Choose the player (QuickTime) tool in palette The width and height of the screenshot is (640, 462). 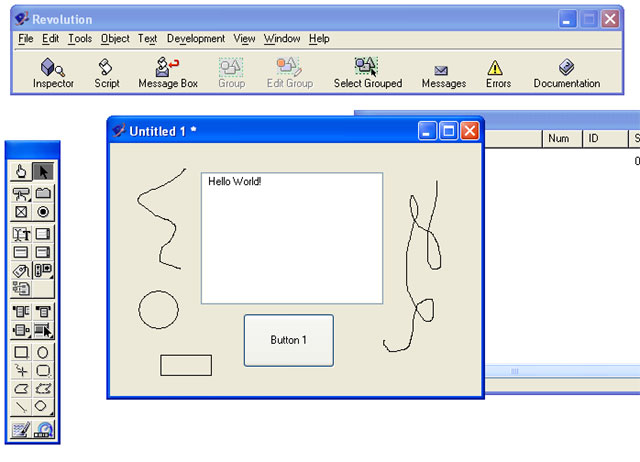pyautogui.click(x=43, y=429)
